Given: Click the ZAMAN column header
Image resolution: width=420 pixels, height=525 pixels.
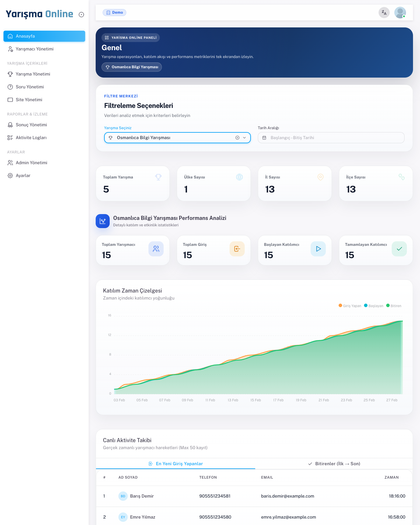Looking at the screenshot, I should click(x=391, y=477).
